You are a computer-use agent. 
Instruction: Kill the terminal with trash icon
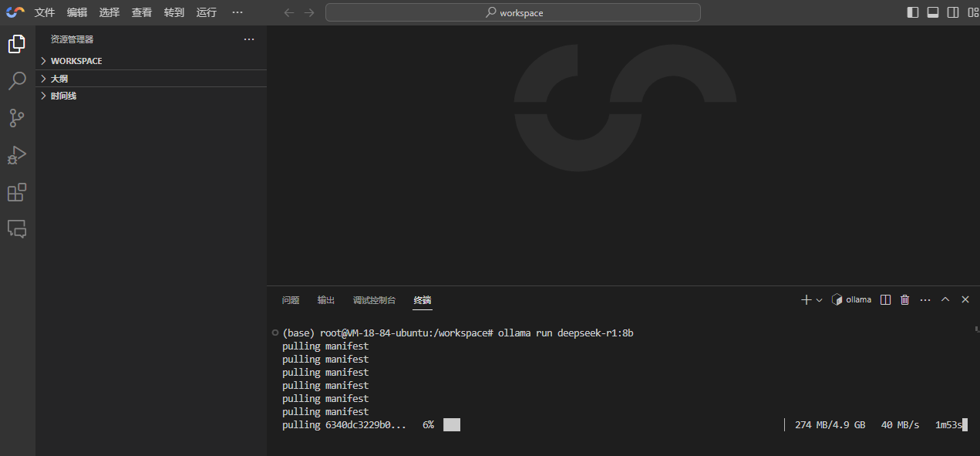tap(905, 300)
